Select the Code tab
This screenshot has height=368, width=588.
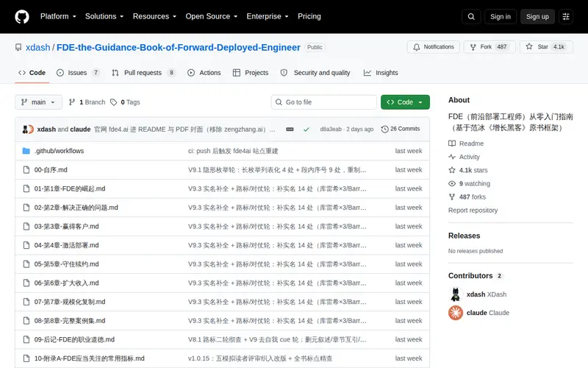[32, 73]
